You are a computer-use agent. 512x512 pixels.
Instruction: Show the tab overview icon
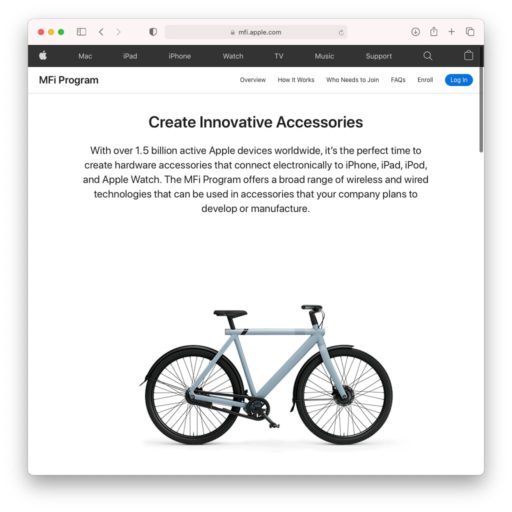[470, 32]
